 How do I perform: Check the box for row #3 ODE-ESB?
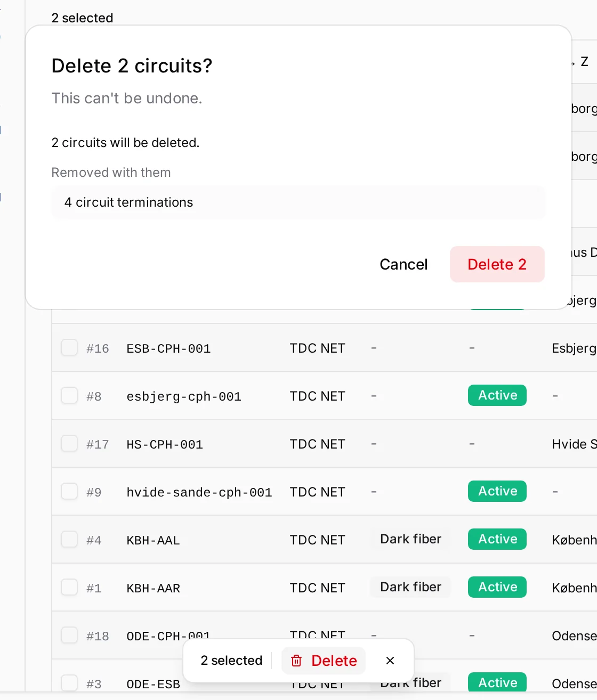(x=69, y=683)
